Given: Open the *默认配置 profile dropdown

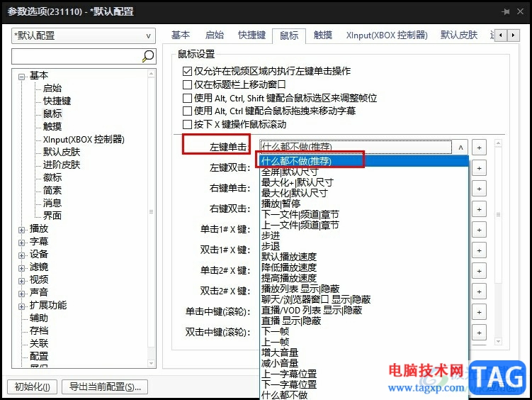Looking at the screenshot, I should (x=84, y=35).
